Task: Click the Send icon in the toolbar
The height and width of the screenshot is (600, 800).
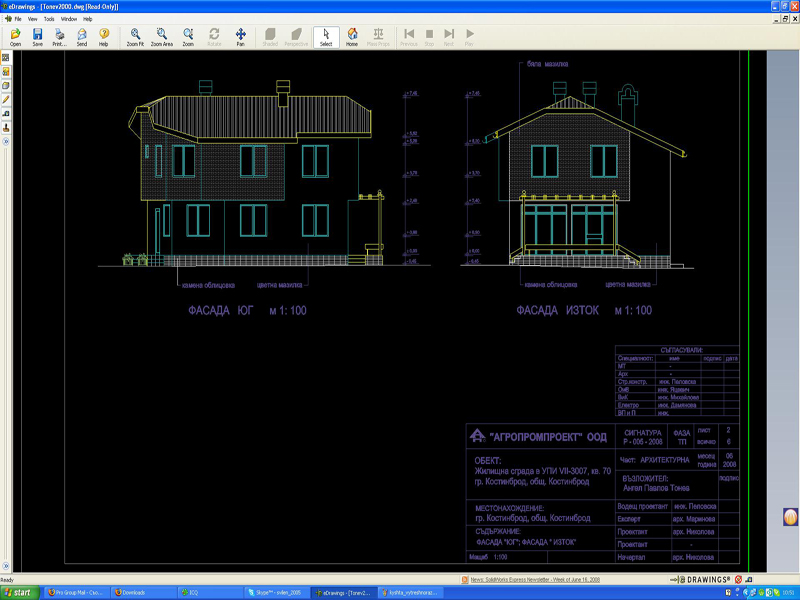Action: coord(82,38)
